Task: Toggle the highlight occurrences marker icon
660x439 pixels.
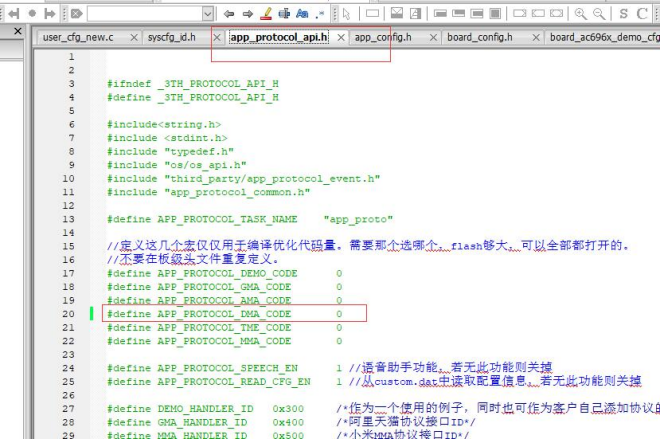Action: 266,14
